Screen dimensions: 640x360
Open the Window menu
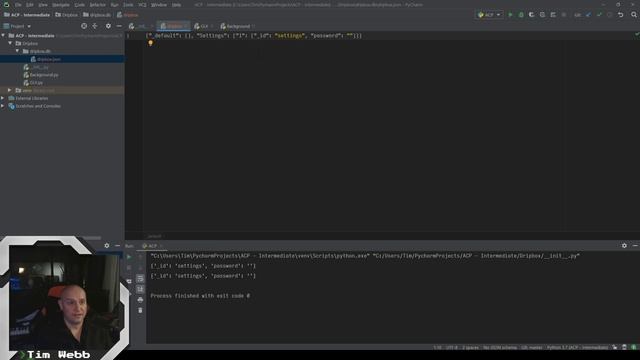click(159, 5)
